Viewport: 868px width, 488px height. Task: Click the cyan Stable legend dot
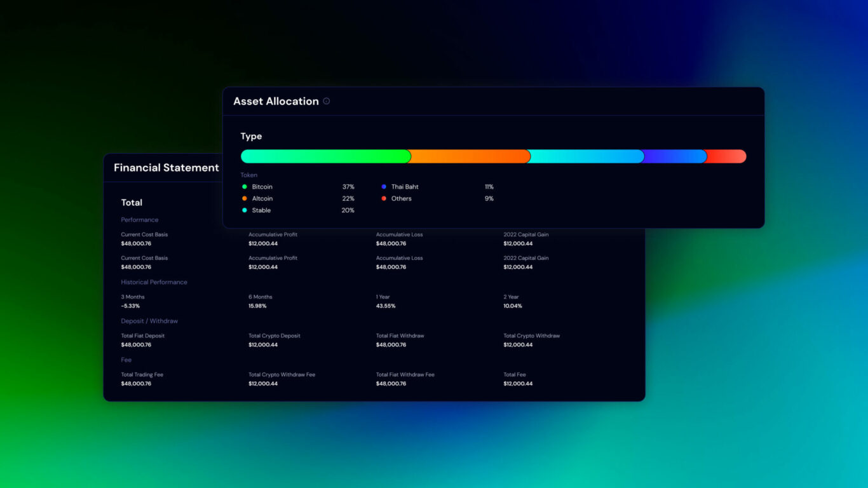pos(245,210)
